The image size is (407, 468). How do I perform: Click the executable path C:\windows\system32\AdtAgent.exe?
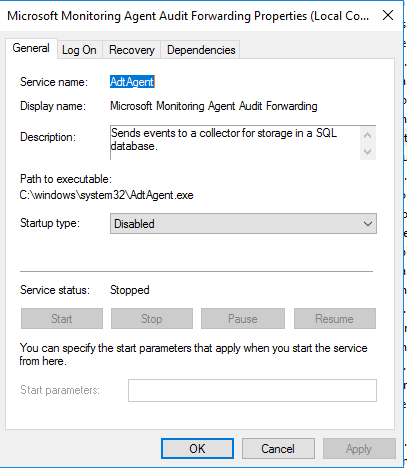click(x=106, y=195)
